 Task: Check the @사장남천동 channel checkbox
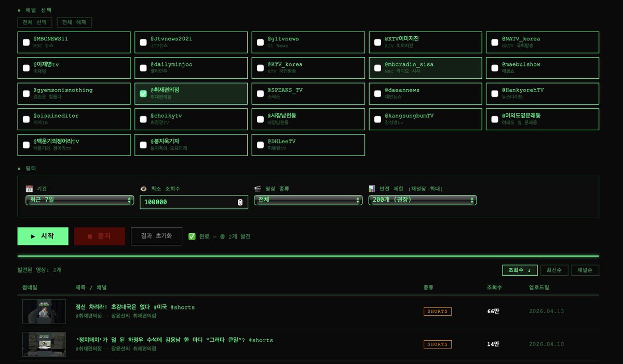click(260, 119)
